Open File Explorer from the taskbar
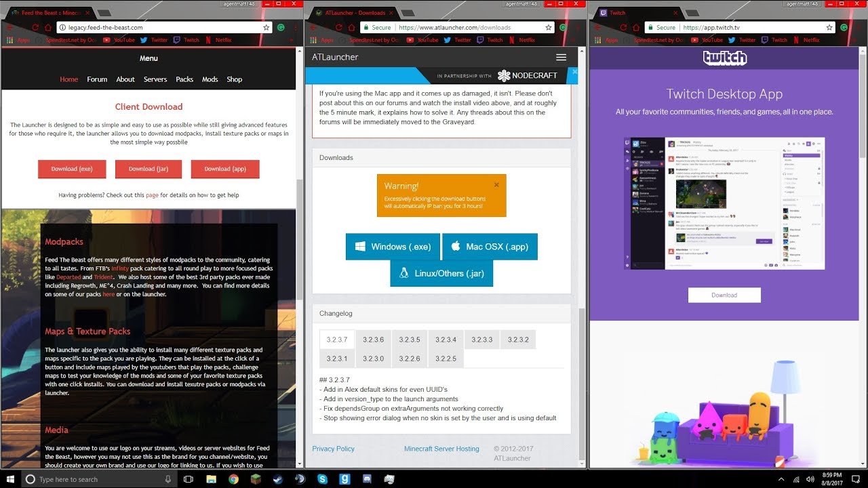The image size is (868, 488). [211, 479]
